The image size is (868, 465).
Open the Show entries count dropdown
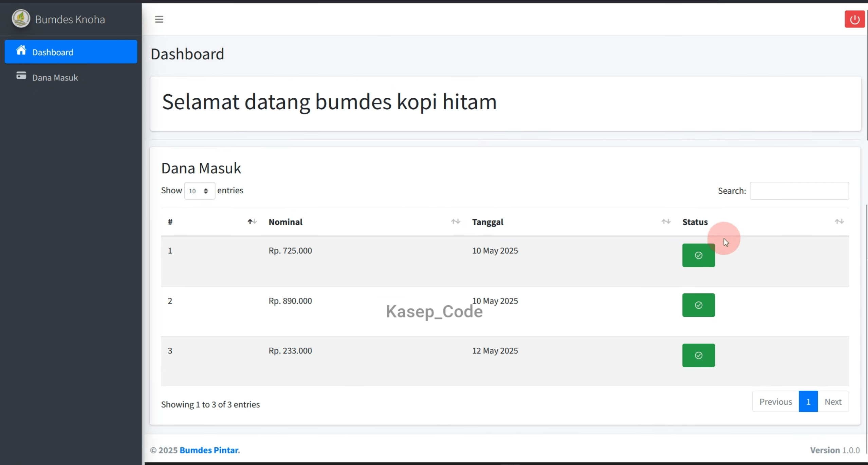[199, 191]
